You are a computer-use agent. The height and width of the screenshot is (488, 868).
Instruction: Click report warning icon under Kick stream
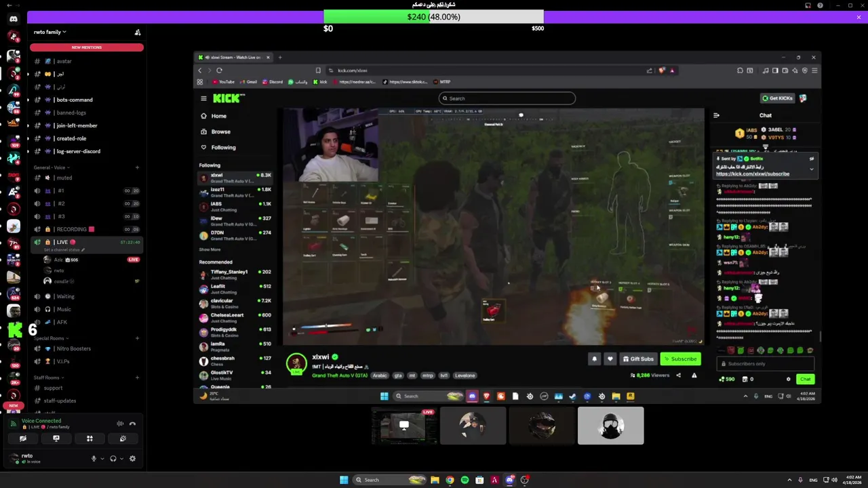[x=694, y=375]
